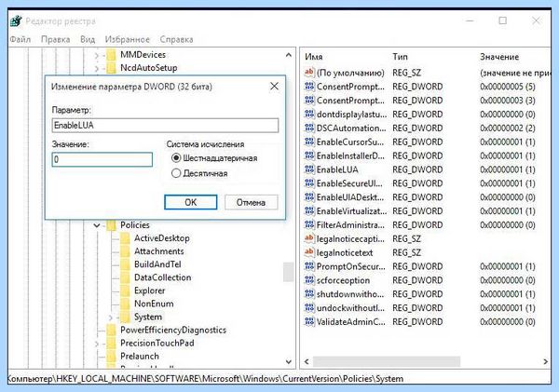Select the Policies folder icon

[111, 225]
